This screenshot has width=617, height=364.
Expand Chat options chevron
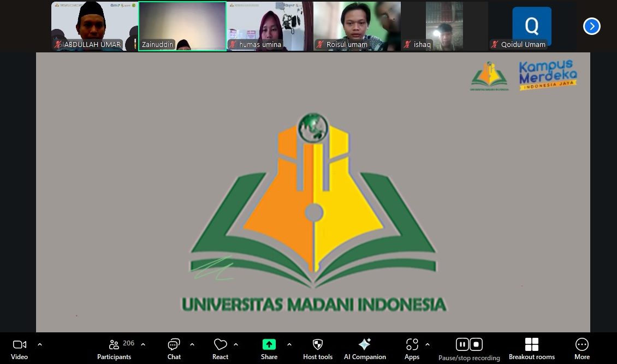click(192, 345)
